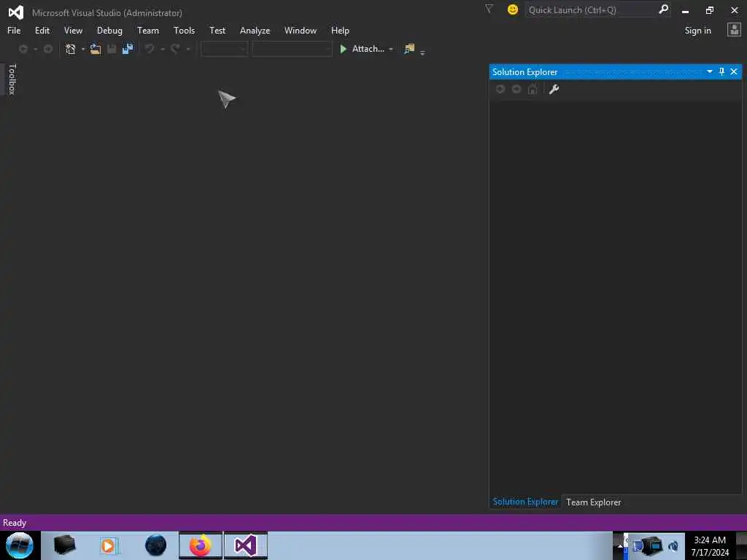Switch to the Team Explorer tab
747x560 pixels.
coord(593,502)
